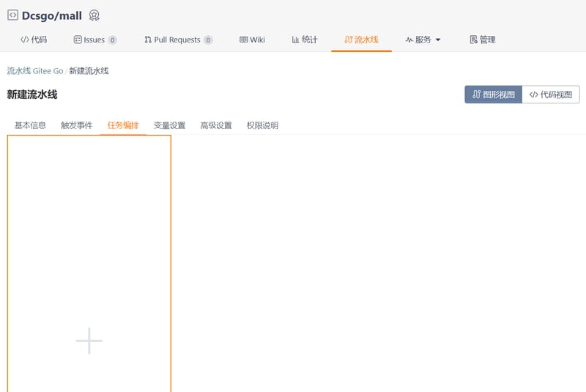Open the 变量设置 sub-tab
The height and width of the screenshot is (392, 586).
point(170,125)
